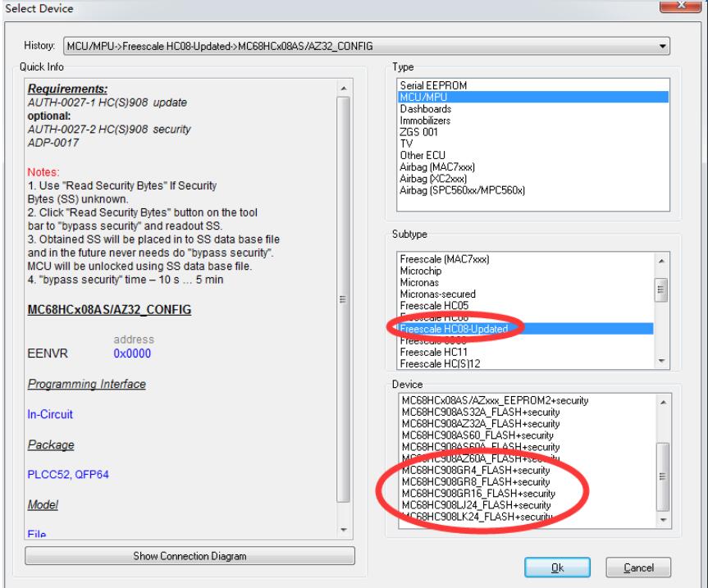The height and width of the screenshot is (588, 708).
Task: Select Airbag (XC2xxx) type
Action: click(x=532, y=178)
